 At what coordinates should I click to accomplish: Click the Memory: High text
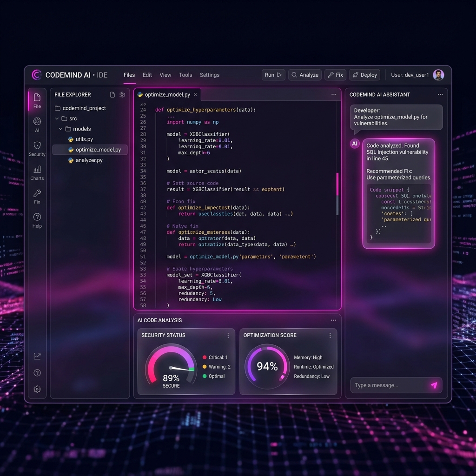(x=308, y=357)
